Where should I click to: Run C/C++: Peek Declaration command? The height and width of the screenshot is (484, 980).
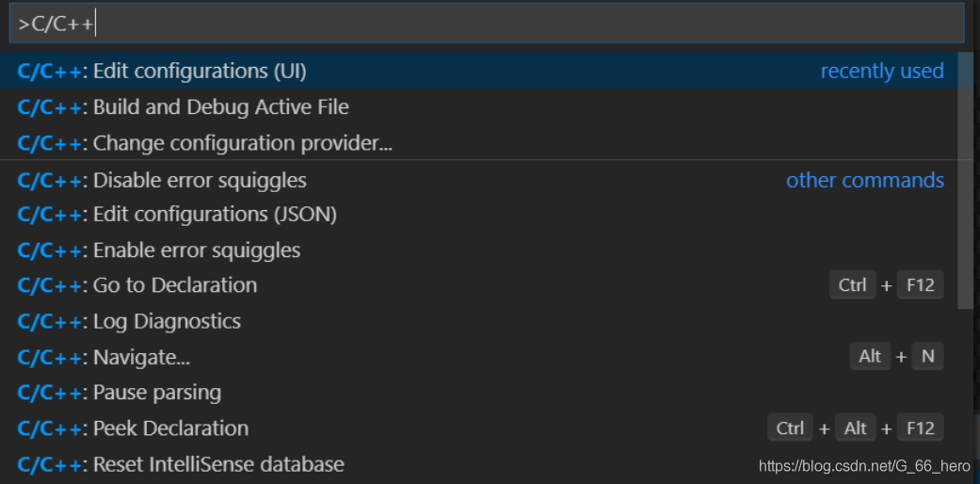click(x=133, y=428)
